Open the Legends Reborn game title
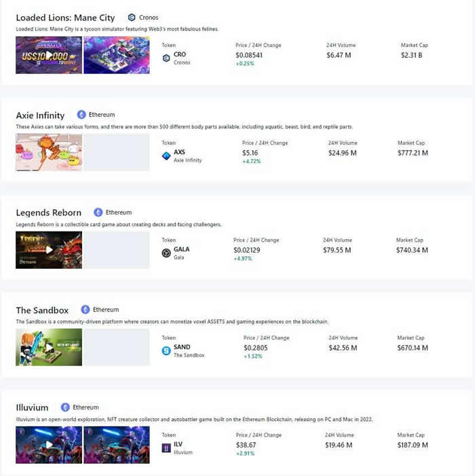 tap(49, 213)
